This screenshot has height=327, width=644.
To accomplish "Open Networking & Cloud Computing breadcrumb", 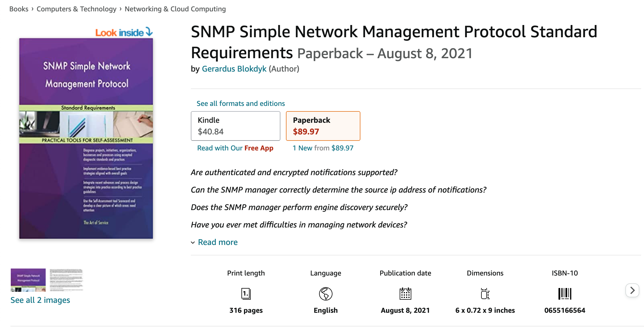I will coord(175,9).
